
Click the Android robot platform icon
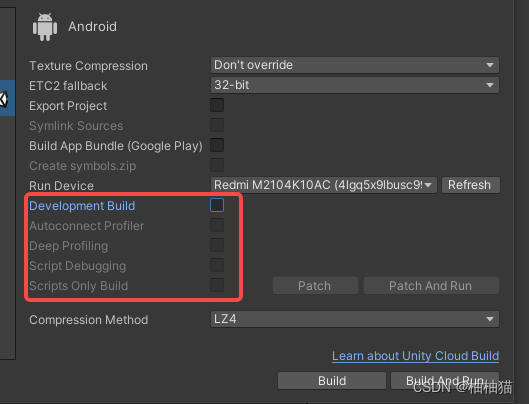tap(45, 27)
